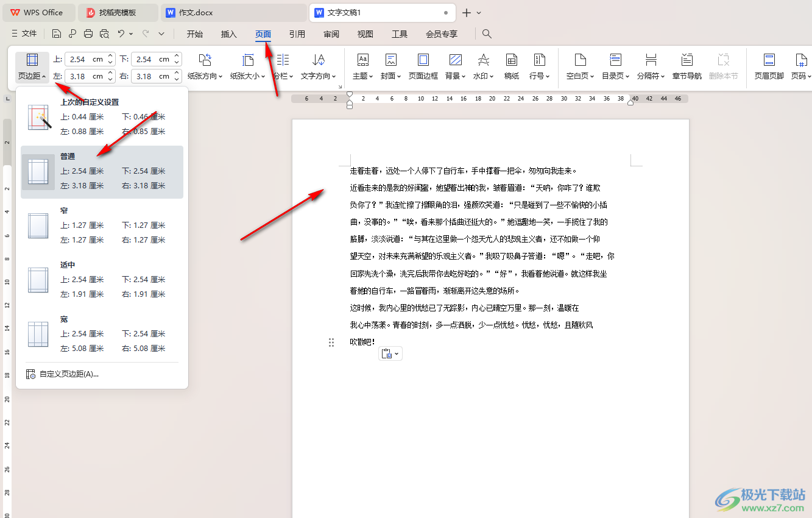Click the redo arrow icon
Image resolution: width=812 pixels, height=518 pixels.
tap(146, 34)
